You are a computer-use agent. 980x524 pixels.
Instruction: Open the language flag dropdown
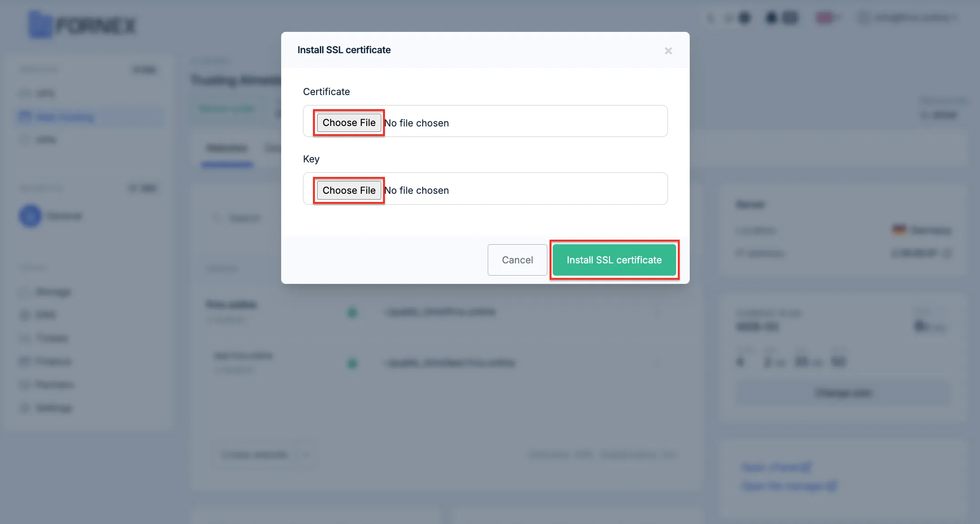(828, 18)
